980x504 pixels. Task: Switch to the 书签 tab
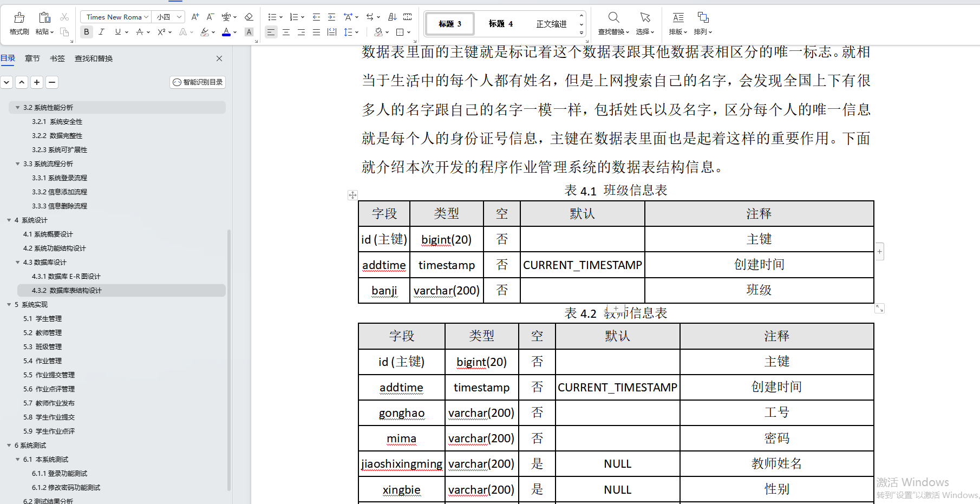pos(57,58)
